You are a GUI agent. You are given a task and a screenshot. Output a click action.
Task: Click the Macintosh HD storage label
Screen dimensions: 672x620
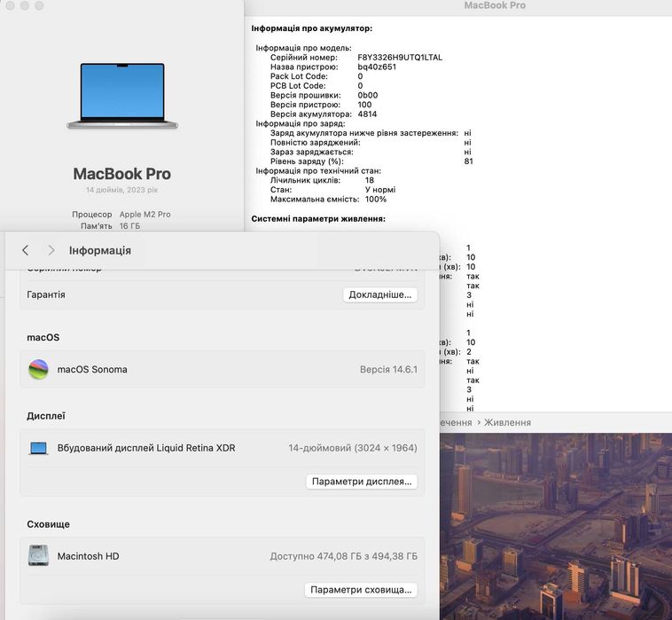89,556
